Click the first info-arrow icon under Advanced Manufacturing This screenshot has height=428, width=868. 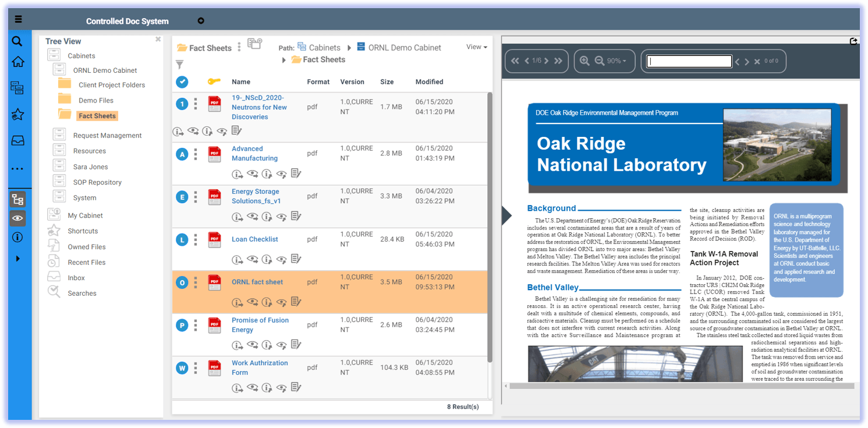point(237,174)
